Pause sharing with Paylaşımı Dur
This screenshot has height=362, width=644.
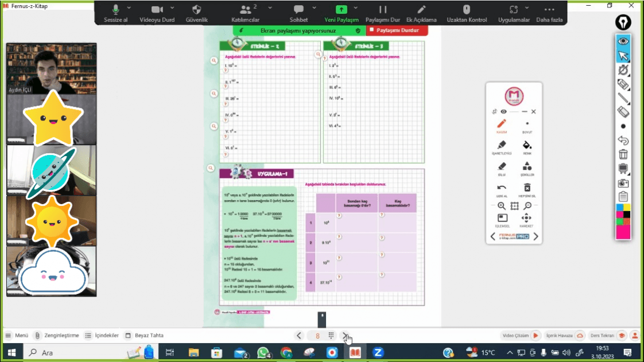pyautogui.click(x=383, y=13)
